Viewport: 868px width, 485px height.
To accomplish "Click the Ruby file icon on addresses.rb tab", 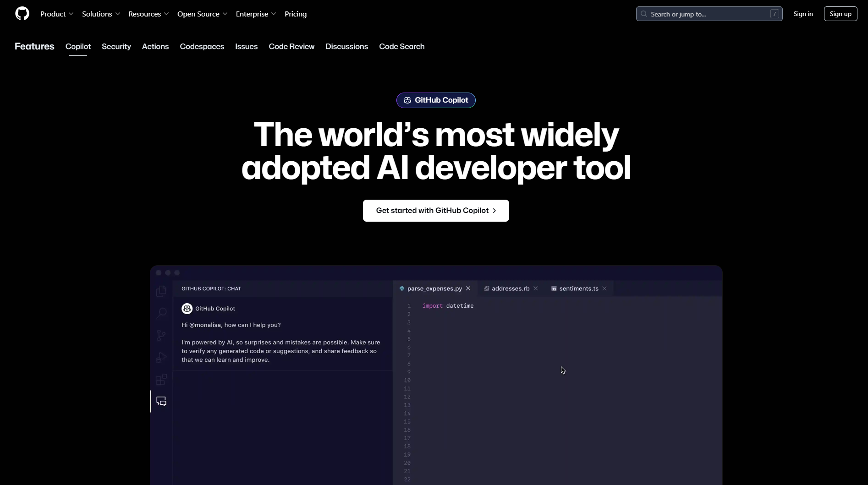I will 487,289.
